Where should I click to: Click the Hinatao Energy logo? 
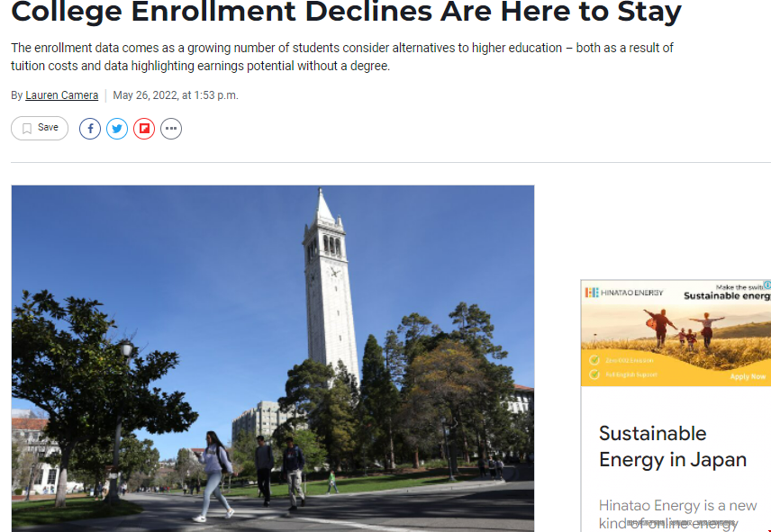tap(623, 293)
